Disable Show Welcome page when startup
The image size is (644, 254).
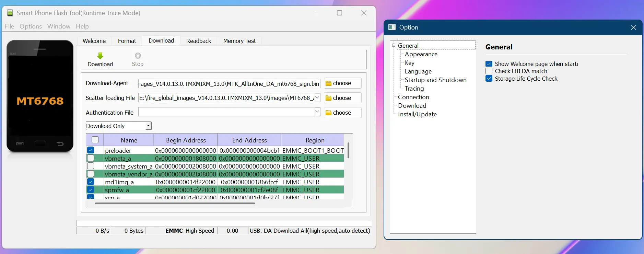(x=489, y=64)
